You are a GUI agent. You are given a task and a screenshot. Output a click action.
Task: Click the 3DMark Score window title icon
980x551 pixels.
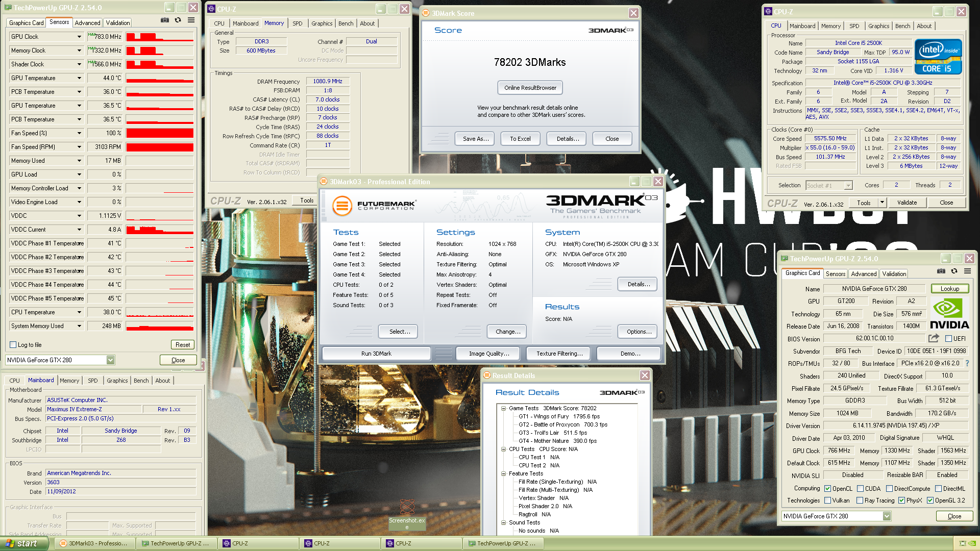[426, 13]
